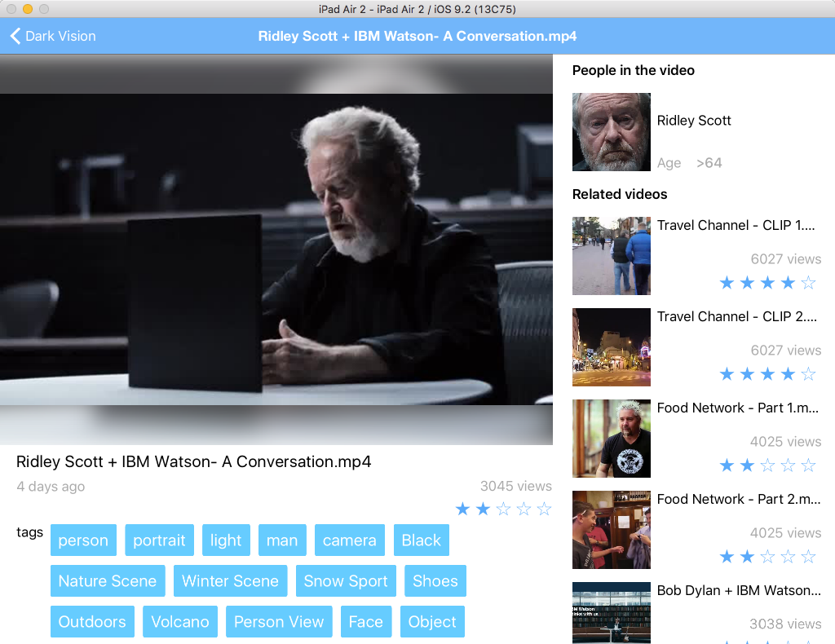Click the video title below the player

(x=194, y=461)
